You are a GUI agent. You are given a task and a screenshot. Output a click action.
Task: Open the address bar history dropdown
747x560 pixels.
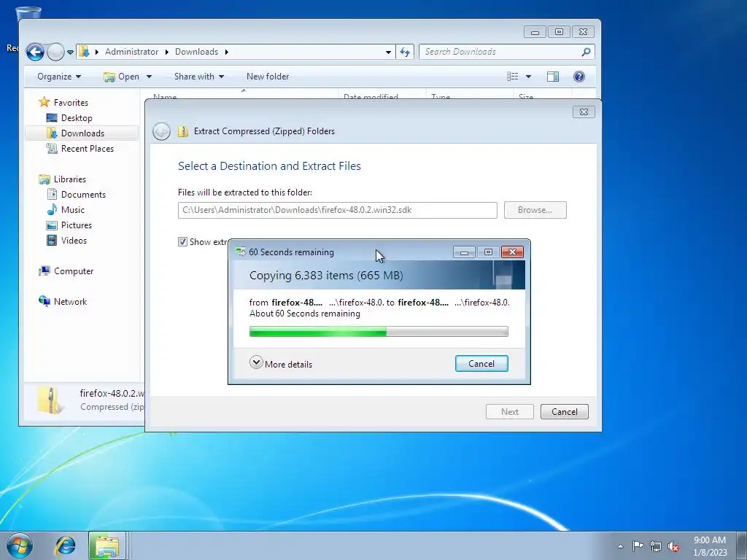tap(388, 52)
